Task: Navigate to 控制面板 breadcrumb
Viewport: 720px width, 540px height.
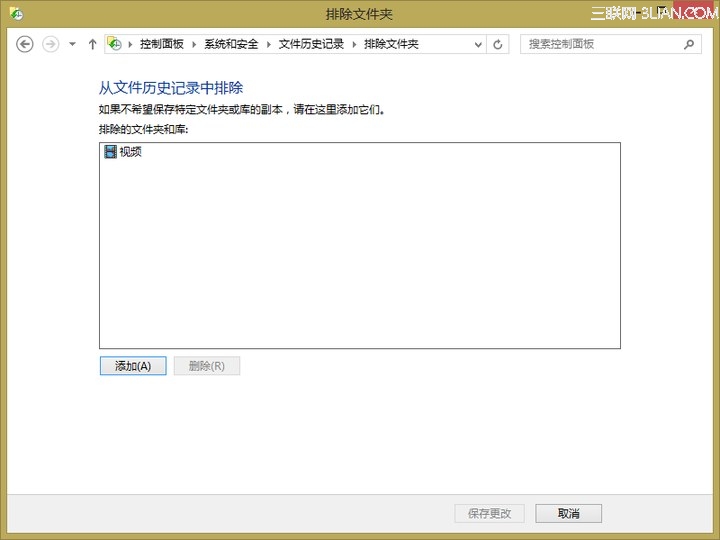Action: tap(162, 44)
